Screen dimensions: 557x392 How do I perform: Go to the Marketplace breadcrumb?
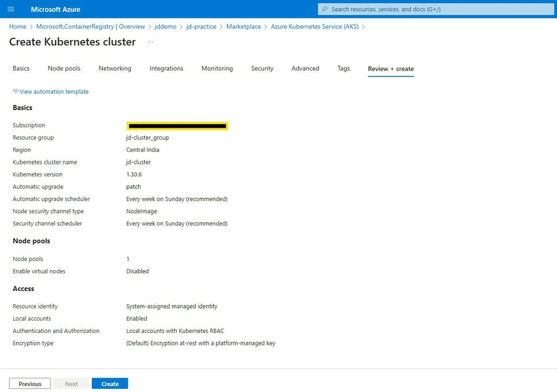[243, 27]
